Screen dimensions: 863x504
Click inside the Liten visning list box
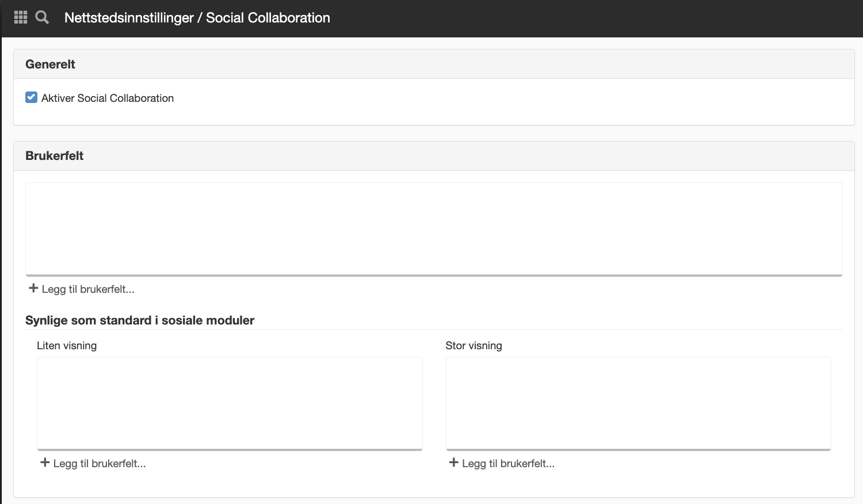click(230, 403)
